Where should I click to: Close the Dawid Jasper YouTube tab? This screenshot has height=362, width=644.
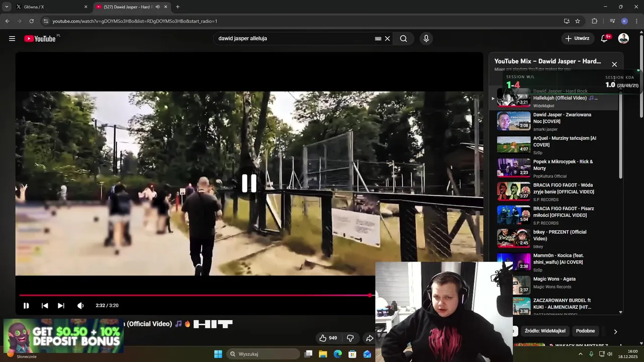(x=166, y=7)
